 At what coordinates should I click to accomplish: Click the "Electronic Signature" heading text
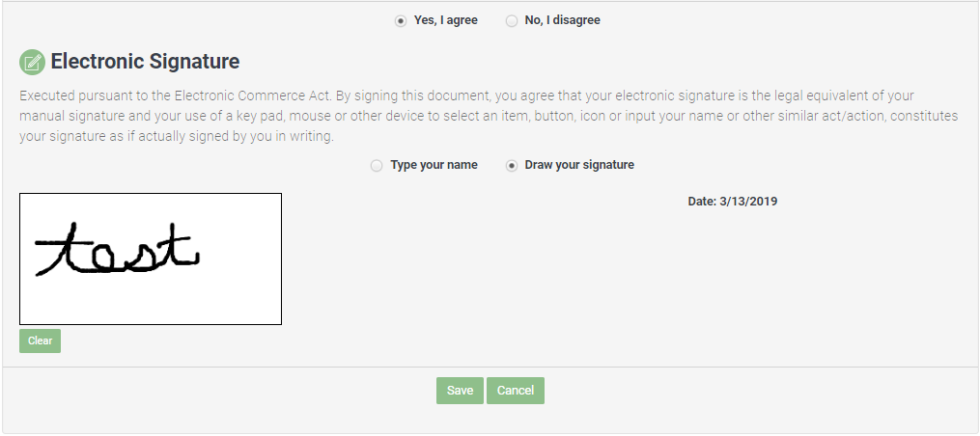coord(145,62)
